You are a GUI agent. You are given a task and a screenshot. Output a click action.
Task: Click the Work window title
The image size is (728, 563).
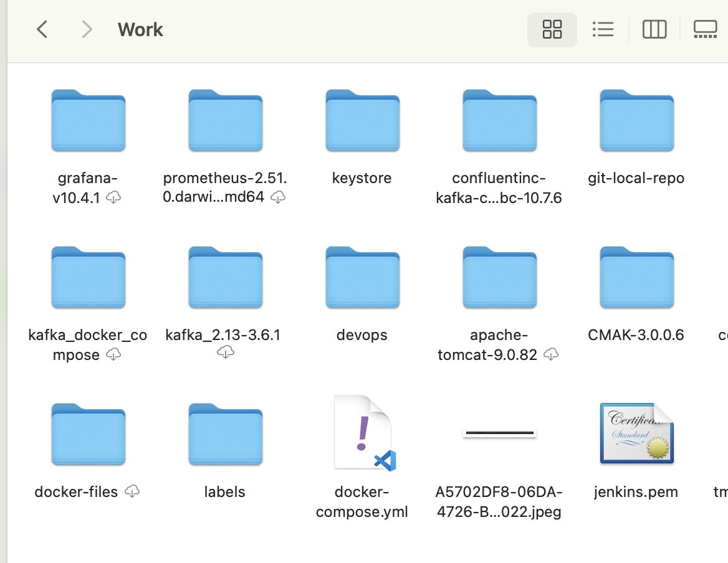[x=140, y=30]
